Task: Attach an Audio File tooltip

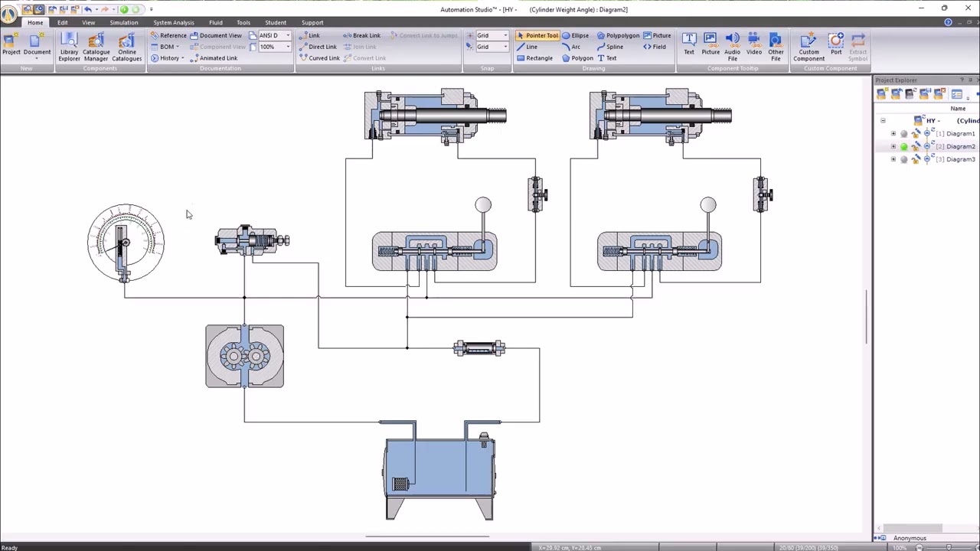Action: tap(733, 47)
